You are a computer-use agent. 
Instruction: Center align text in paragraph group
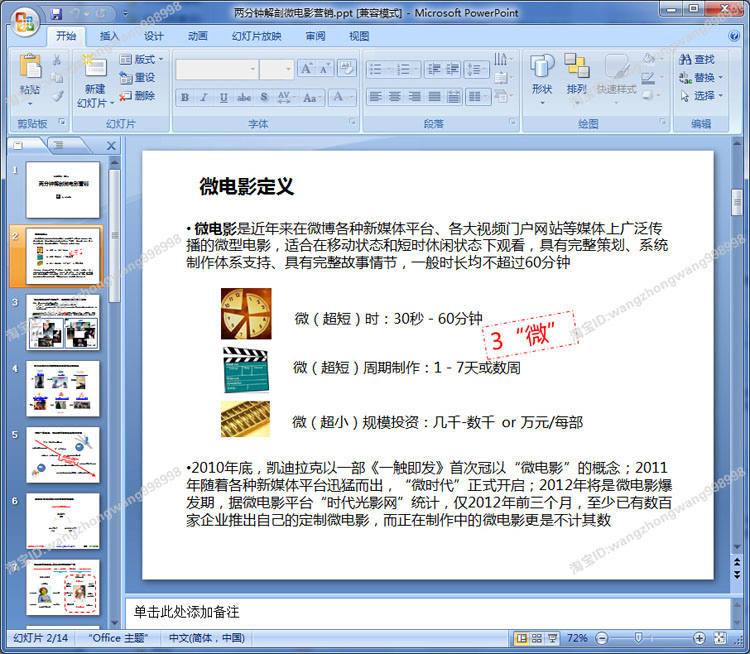point(395,97)
